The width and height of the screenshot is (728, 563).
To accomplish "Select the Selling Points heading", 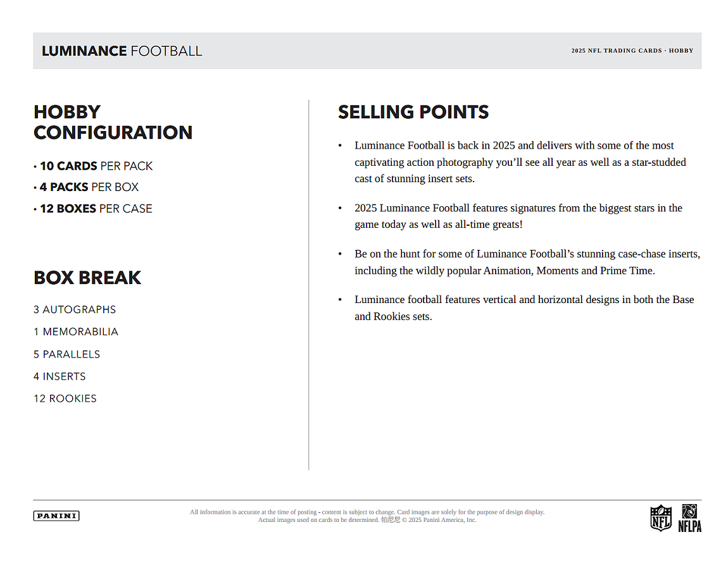I will coord(413,112).
